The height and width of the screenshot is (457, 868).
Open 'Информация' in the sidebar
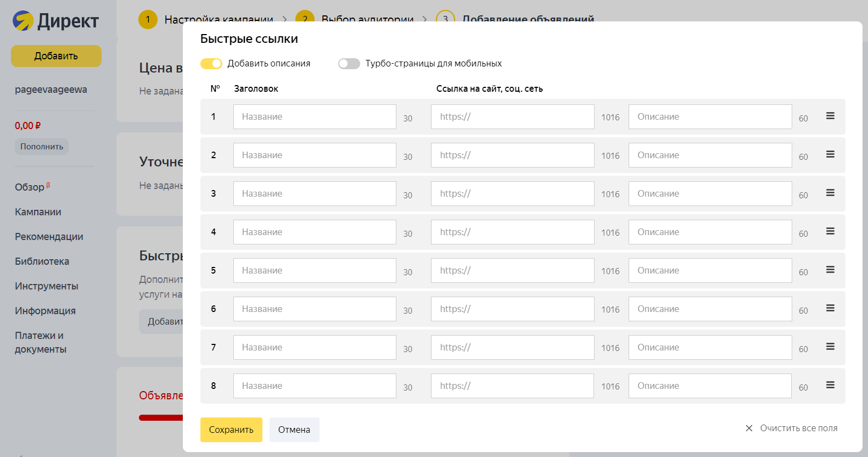pos(45,311)
